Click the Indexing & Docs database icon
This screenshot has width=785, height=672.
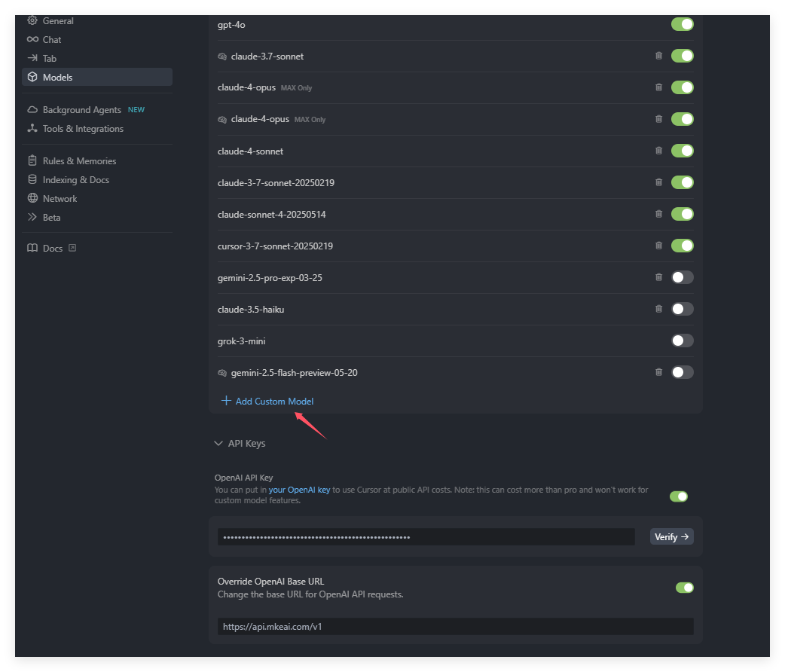point(32,179)
